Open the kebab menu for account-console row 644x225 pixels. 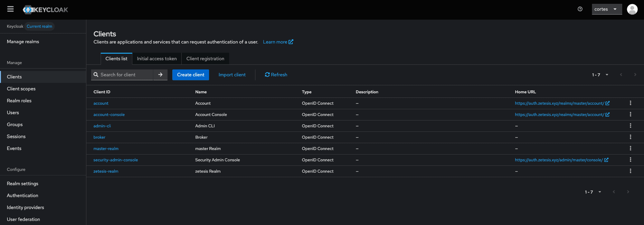click(630, 114)
